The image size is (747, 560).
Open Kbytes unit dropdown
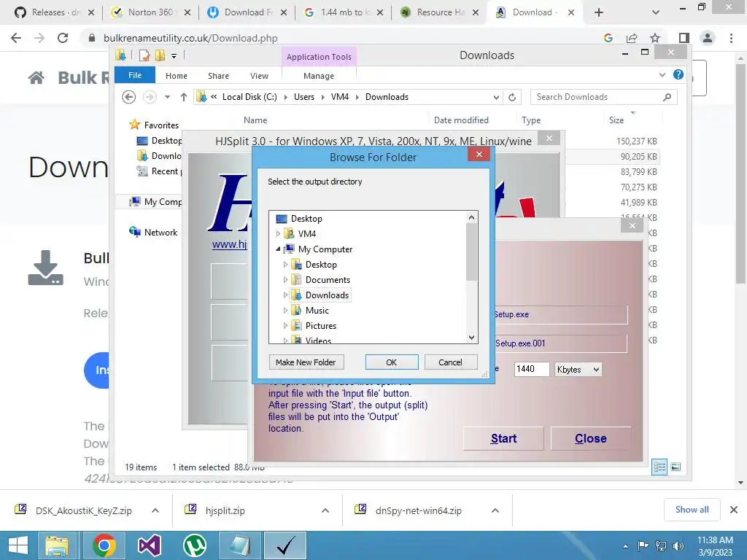pyautogui.click(x=578, y=370)
